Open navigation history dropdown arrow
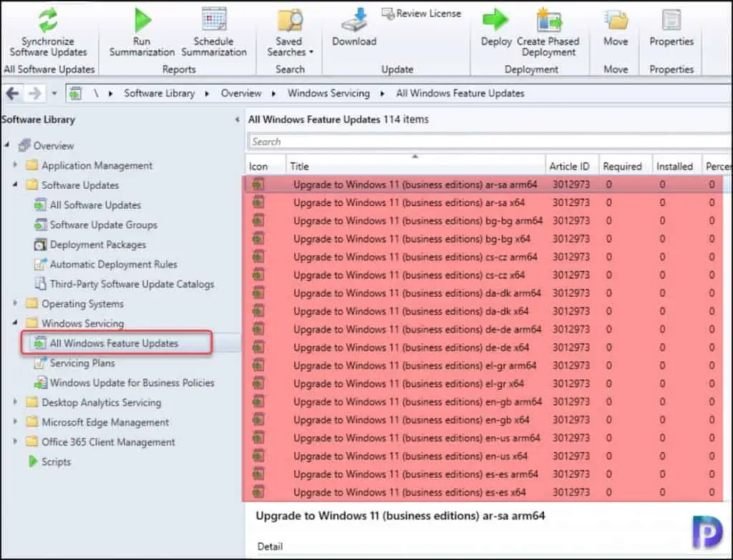The width and height of the screenshot is (733, 560). tap(54, 94)
